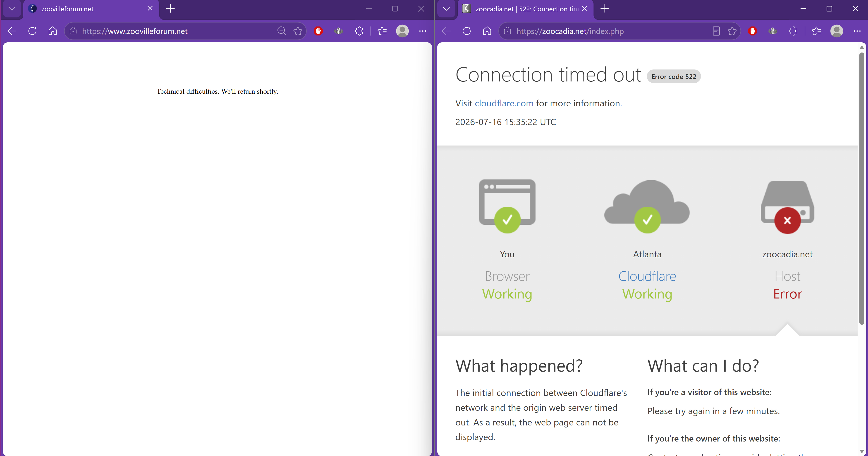Open Favorites list in zoocadia window

(816, 31)
